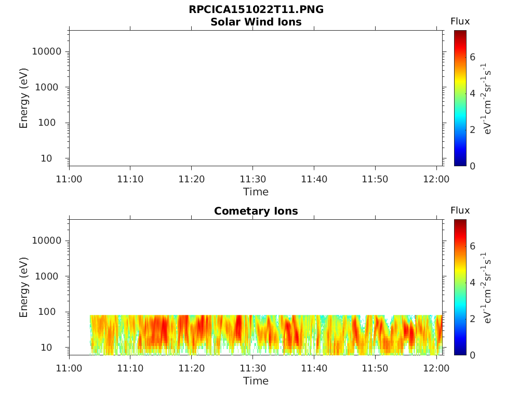The height and width of the screenshot is (399, 532).
Task: Click the 0 label on the top color bar
Action: point(473,166)
